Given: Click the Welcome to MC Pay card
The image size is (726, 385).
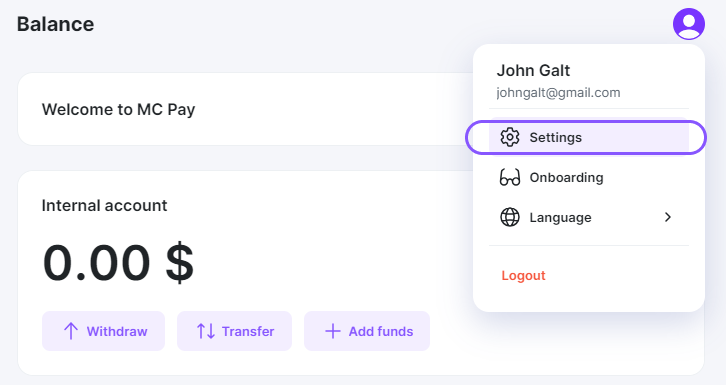Looking at the screenshot, I should pos(245,109).
